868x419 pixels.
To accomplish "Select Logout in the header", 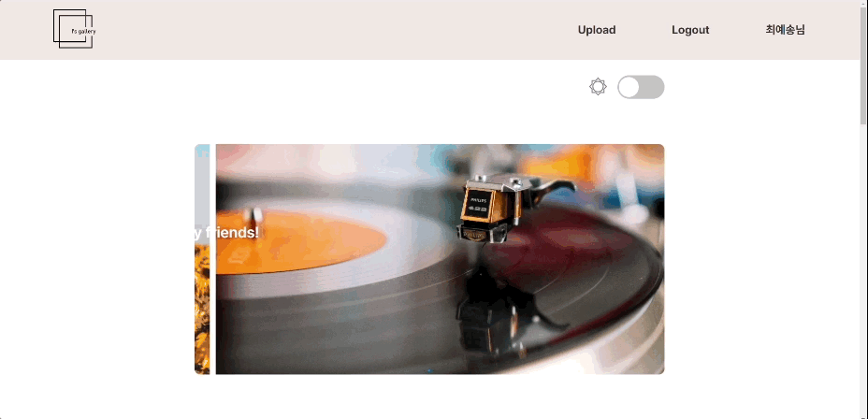I will 690,30.
